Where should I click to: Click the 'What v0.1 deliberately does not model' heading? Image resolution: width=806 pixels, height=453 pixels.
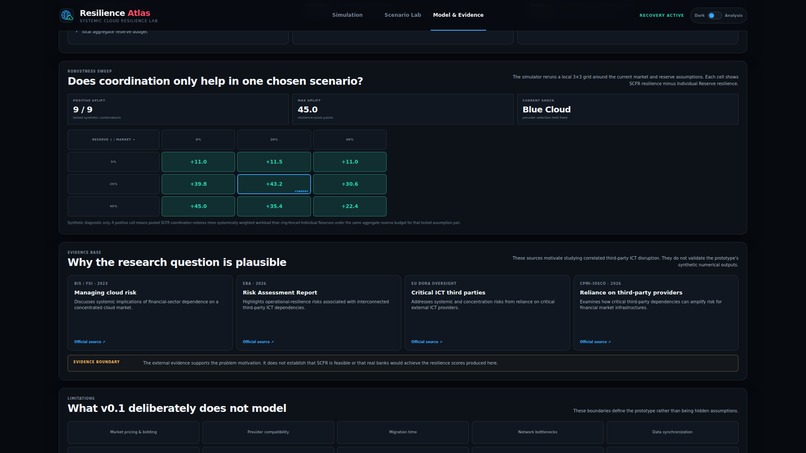pos(177,408)
